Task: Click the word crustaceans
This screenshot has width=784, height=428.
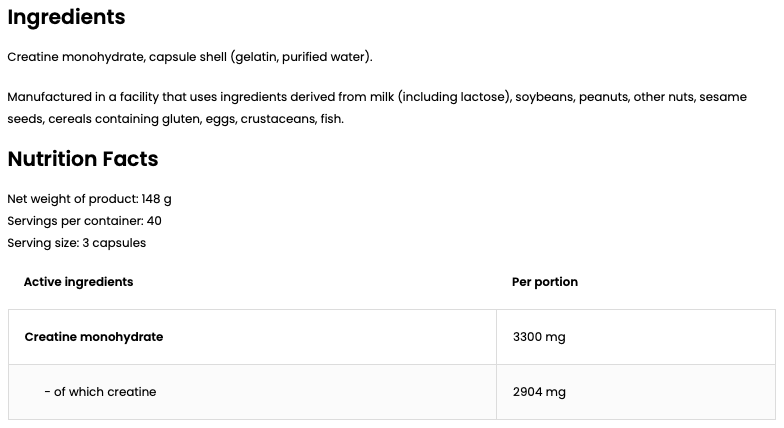Action: point(275,119)
